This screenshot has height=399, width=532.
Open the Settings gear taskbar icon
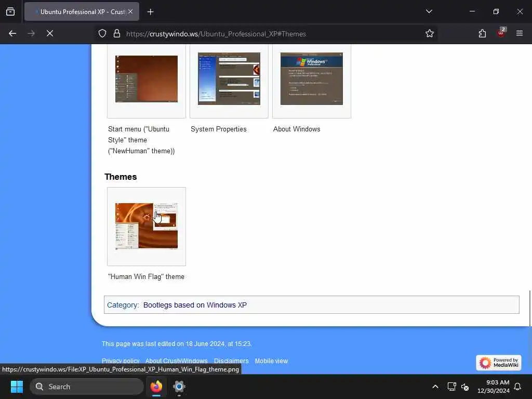179,387
